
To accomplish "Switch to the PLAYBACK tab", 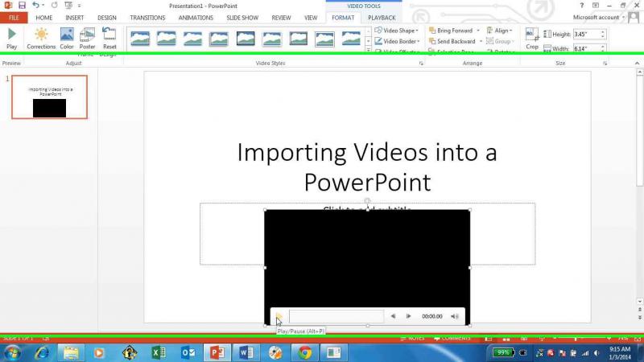I will click(382, 18).
